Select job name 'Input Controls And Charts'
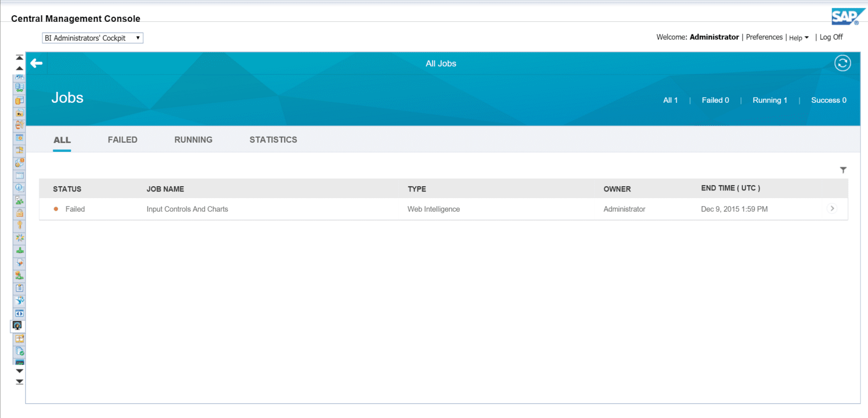The width and height of the screenshot is (868, 418). click(187, 209)
